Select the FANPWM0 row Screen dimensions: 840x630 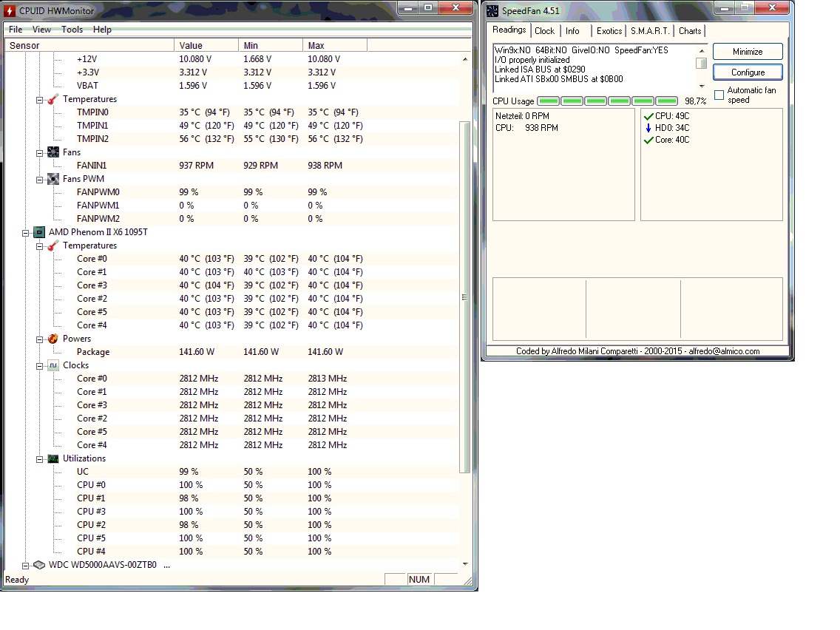[x=232, y=192]
